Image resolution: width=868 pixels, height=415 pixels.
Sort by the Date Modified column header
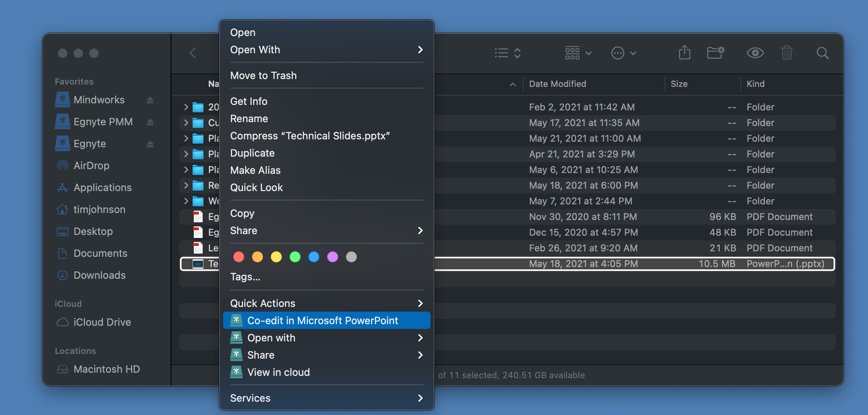point(557,84)
